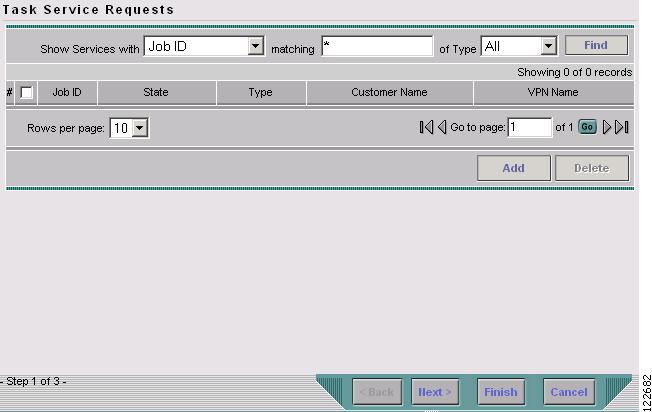The width and height of the screenshot is (652, 412).
Task: Sort by the State column header
Action: (x=156, y=92)
